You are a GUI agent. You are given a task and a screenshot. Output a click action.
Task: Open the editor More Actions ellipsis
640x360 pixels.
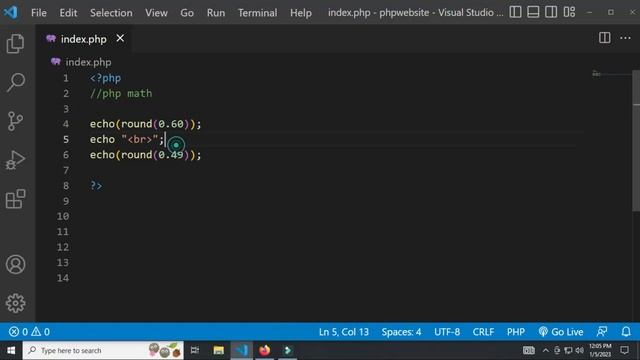pos(625,38)
